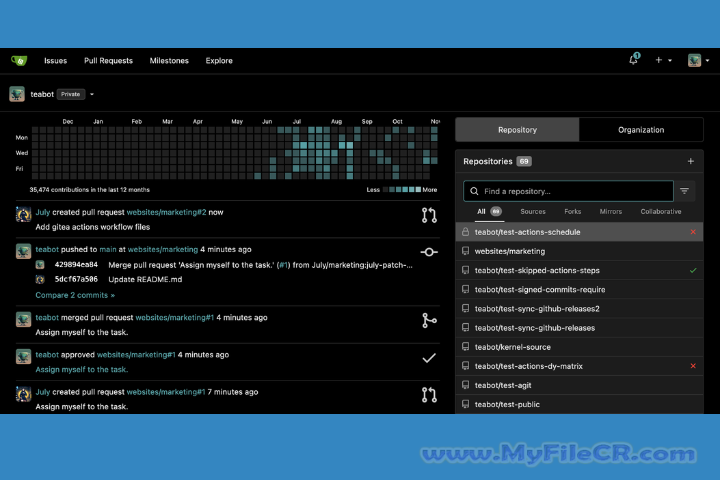Open the notifications bell icon
720x480 pixels.
click(x=633, y=60)
